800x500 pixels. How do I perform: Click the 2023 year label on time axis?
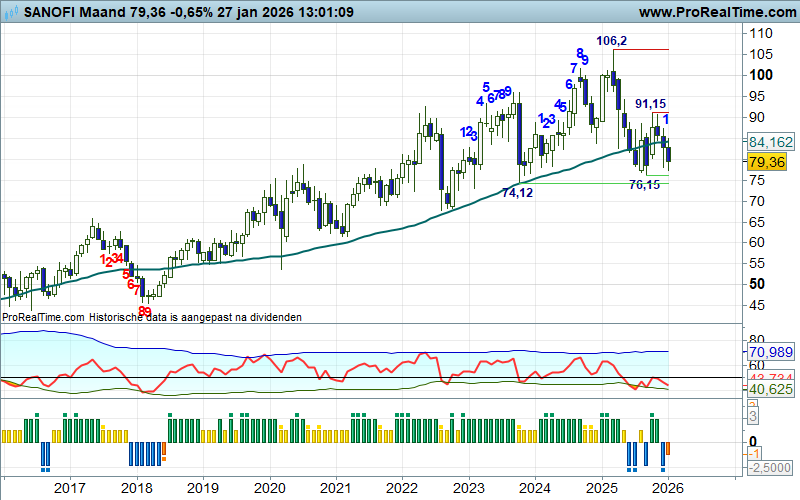tap(469, 487)
